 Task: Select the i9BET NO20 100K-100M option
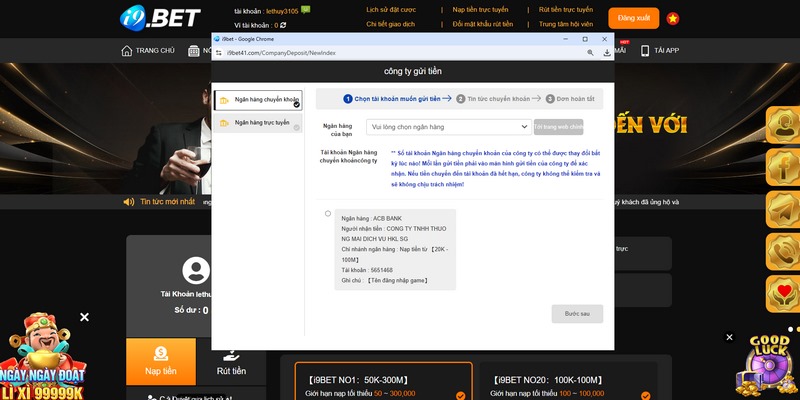tap(568, 381)
